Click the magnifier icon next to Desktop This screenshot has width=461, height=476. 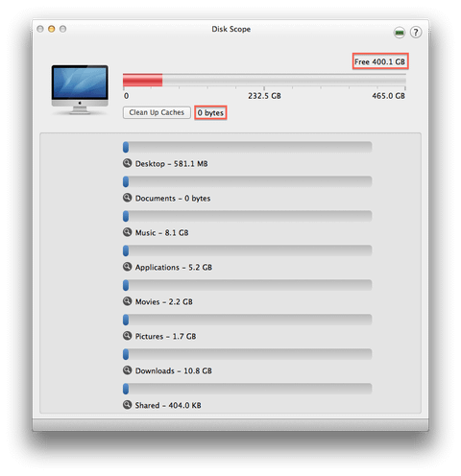tap(127, 163)
